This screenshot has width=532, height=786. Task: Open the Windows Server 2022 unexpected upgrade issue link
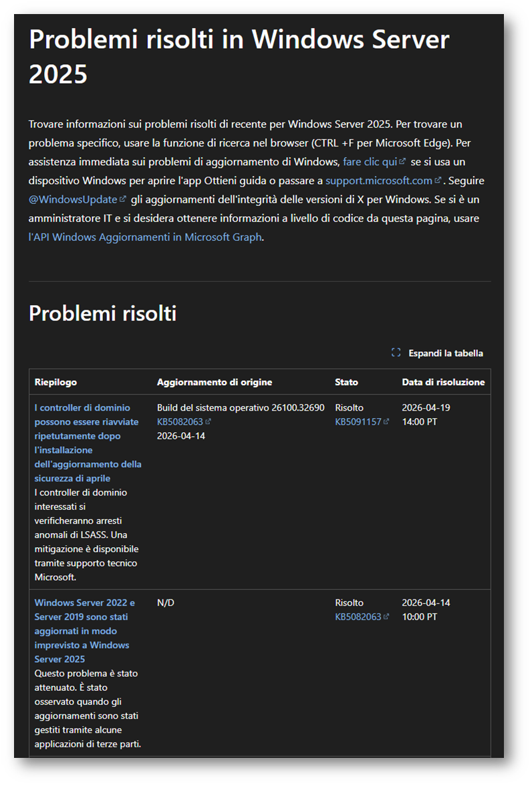tap(84, 631)
